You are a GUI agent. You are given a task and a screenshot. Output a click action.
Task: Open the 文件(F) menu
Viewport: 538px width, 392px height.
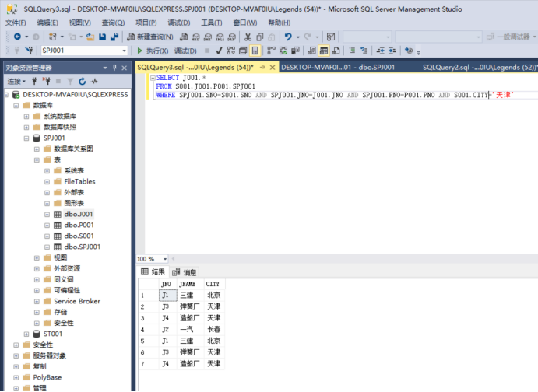[16, 23]
